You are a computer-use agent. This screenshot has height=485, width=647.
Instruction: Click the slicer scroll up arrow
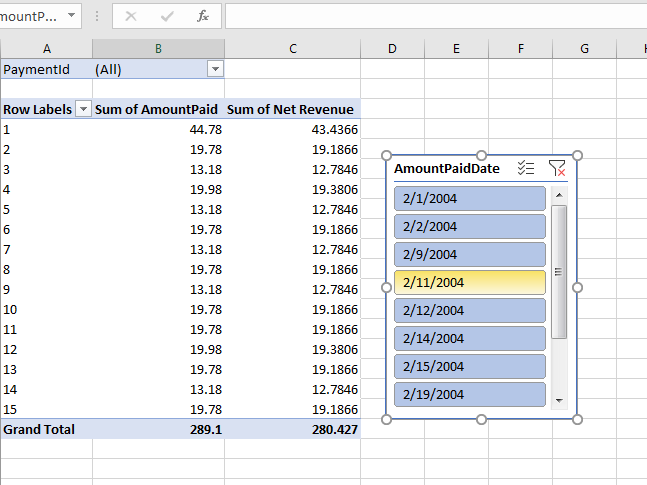click(x=559, y=195)
